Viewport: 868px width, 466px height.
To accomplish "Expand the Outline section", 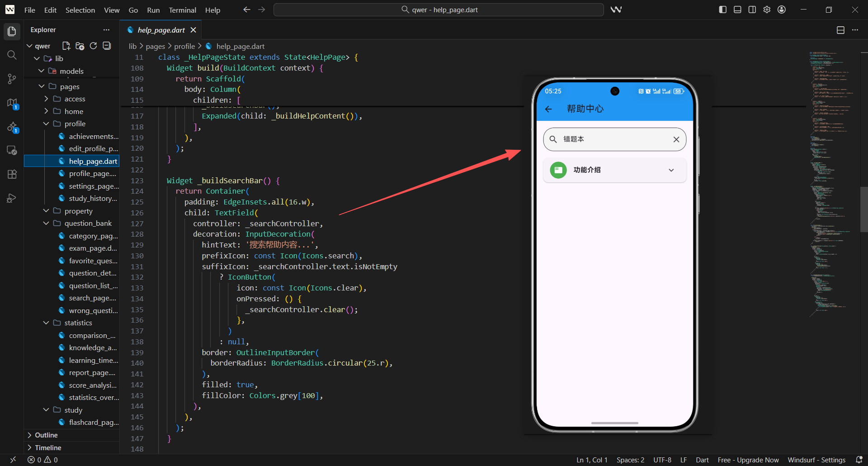I will tap(72, 435).
